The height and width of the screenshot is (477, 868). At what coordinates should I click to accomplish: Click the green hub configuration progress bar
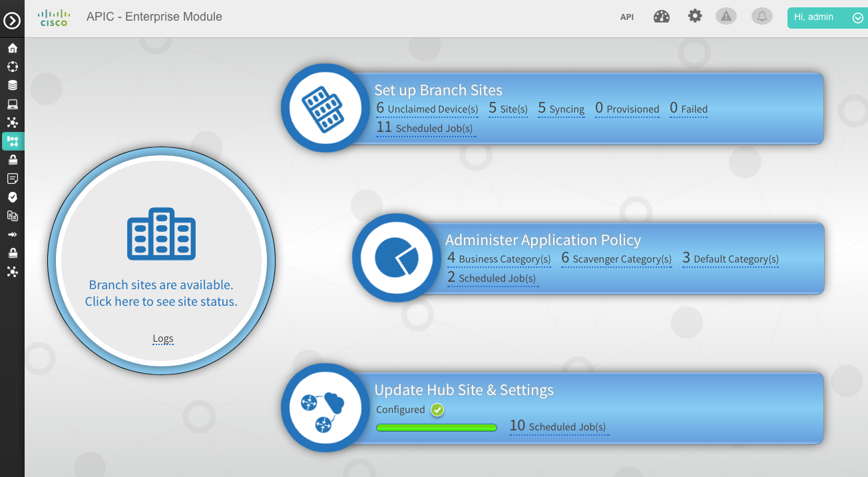(437, 428)
